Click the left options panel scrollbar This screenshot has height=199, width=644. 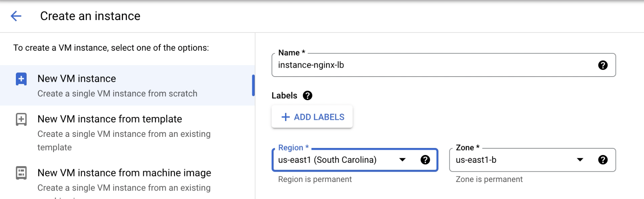[x=253, y=85]
